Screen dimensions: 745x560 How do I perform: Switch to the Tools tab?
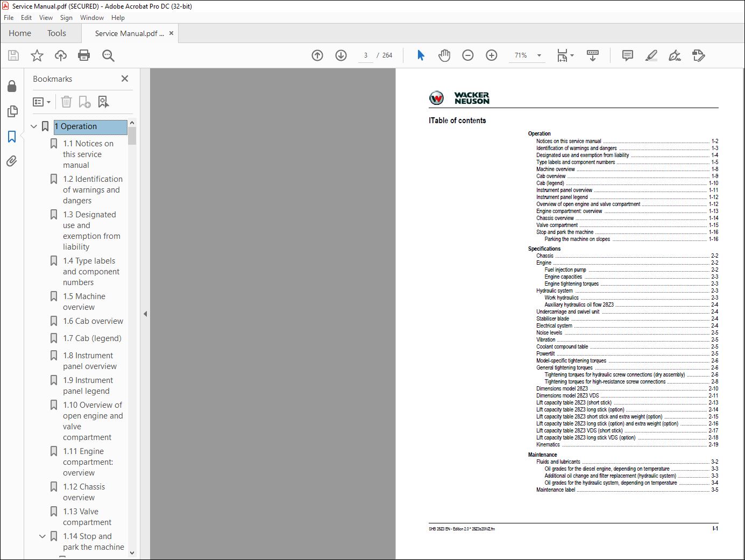56,33
